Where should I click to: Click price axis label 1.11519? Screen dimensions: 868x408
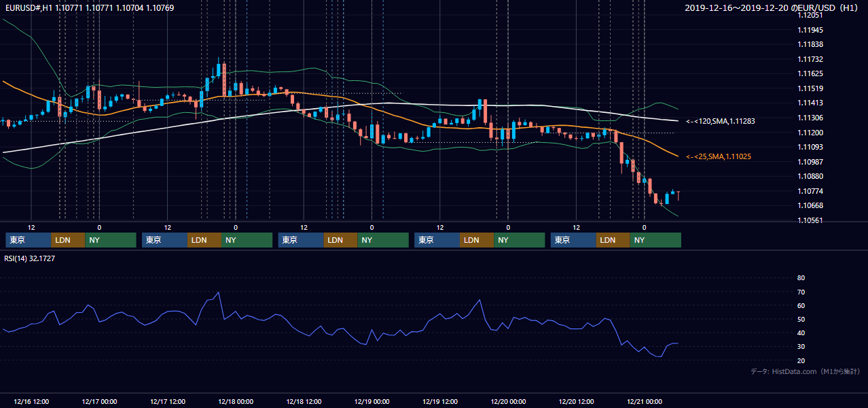(810, 88)
